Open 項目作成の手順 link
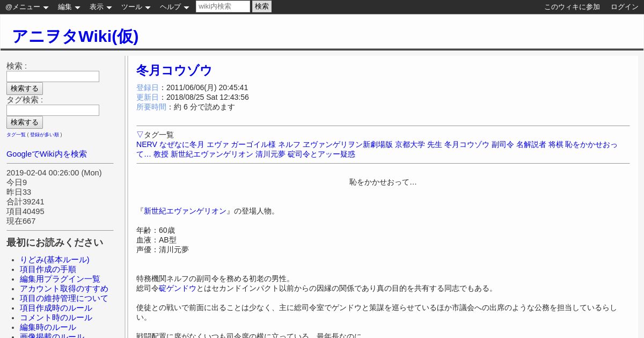644x338 pixels. 48,269
